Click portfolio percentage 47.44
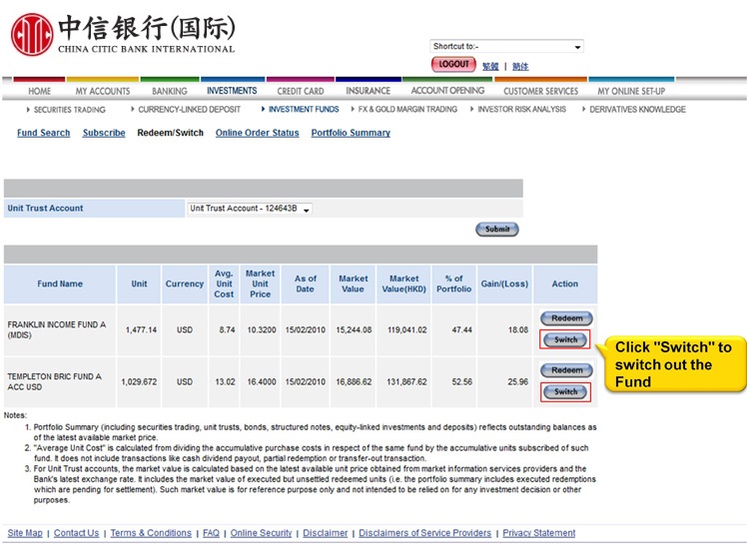Image resolution: width=747 pixels, height=560 pixels. pyautogui.click(x=462, y=329)
